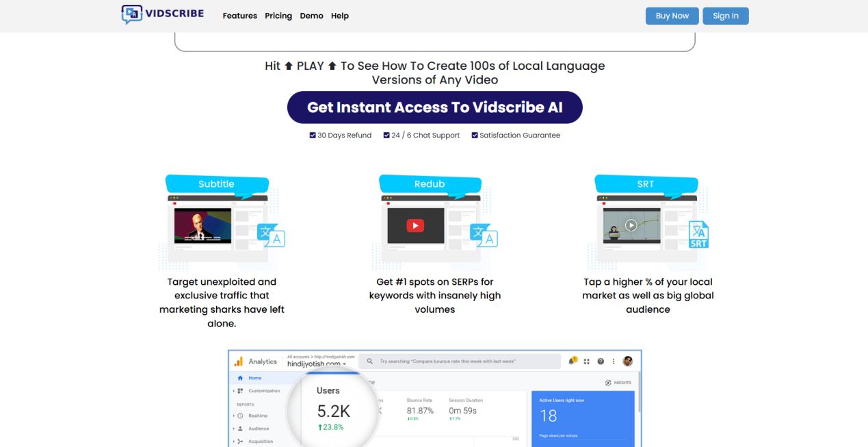Click the Customization dashboard icon
This screenshot has height=447, width=868.
pyautogui.click(x=240, y=391)
